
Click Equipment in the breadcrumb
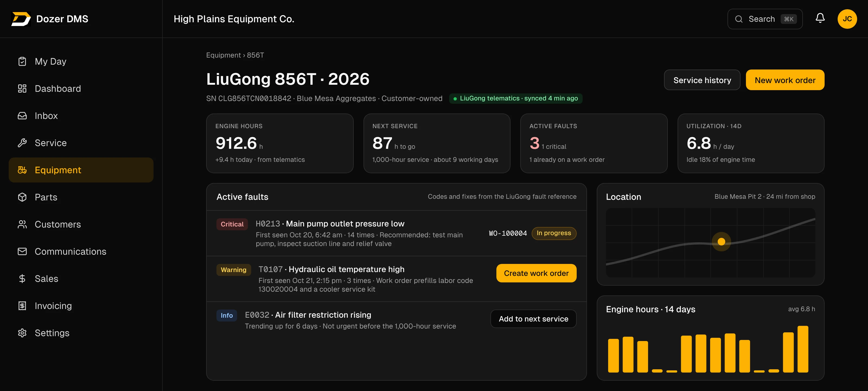[x=223, y=55]
